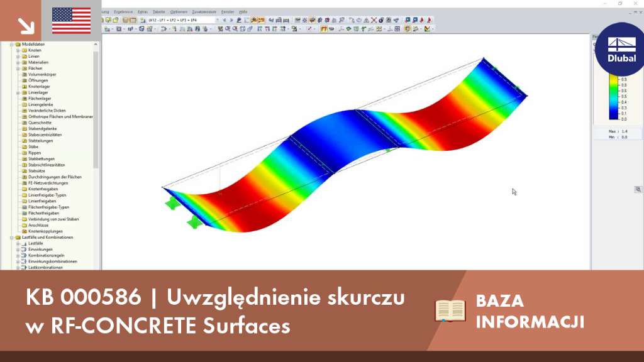Collapse the Modelldaten tree folder

point(12,44)
